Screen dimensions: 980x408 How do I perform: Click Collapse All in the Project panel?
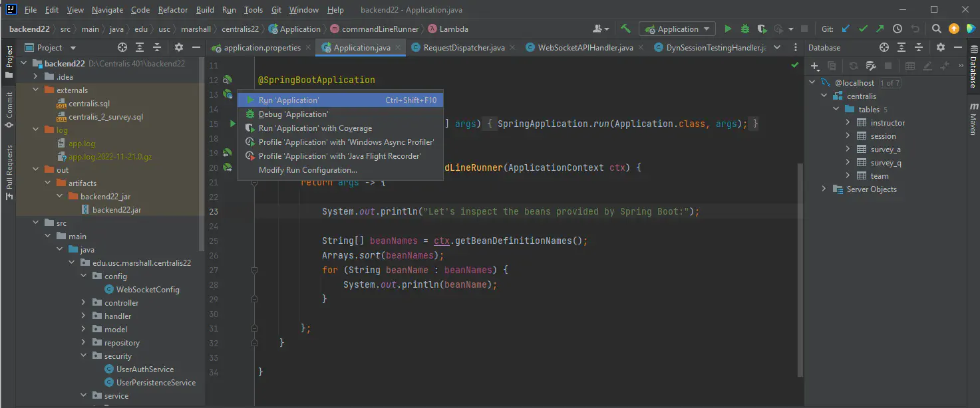point(158,48)
